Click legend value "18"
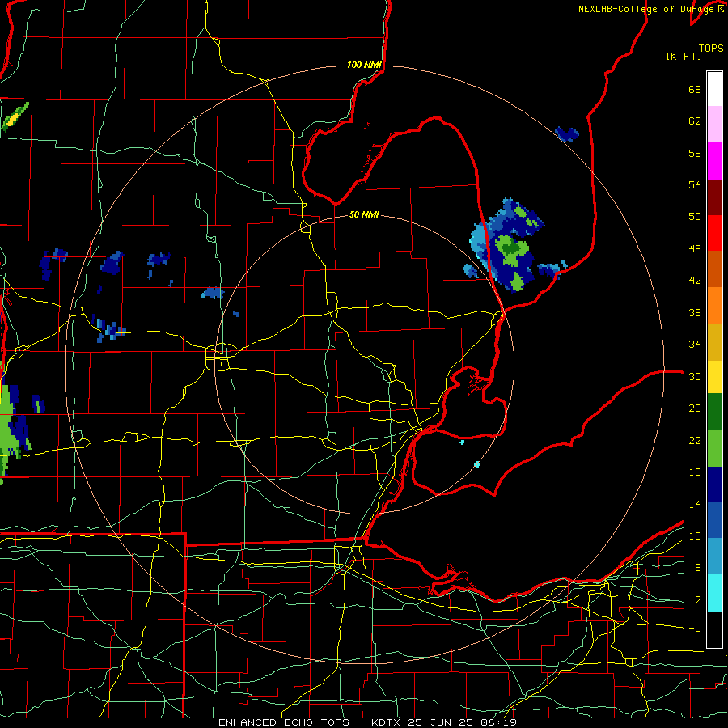Screen dimensions: 728x728 click(x=695, y=472)
